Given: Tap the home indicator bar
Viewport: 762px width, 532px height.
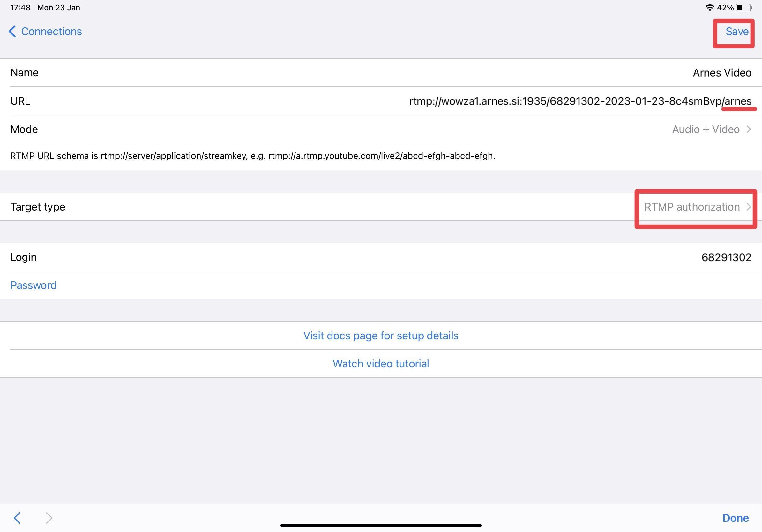Looking at the screenshot, I should coord(381,525).
